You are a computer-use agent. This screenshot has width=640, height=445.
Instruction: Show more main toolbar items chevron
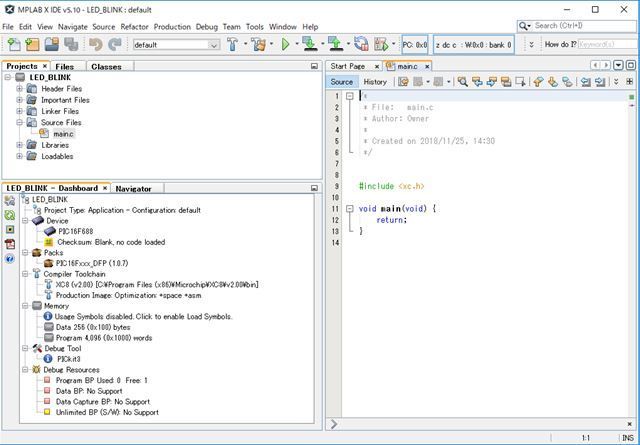(531, 44)
